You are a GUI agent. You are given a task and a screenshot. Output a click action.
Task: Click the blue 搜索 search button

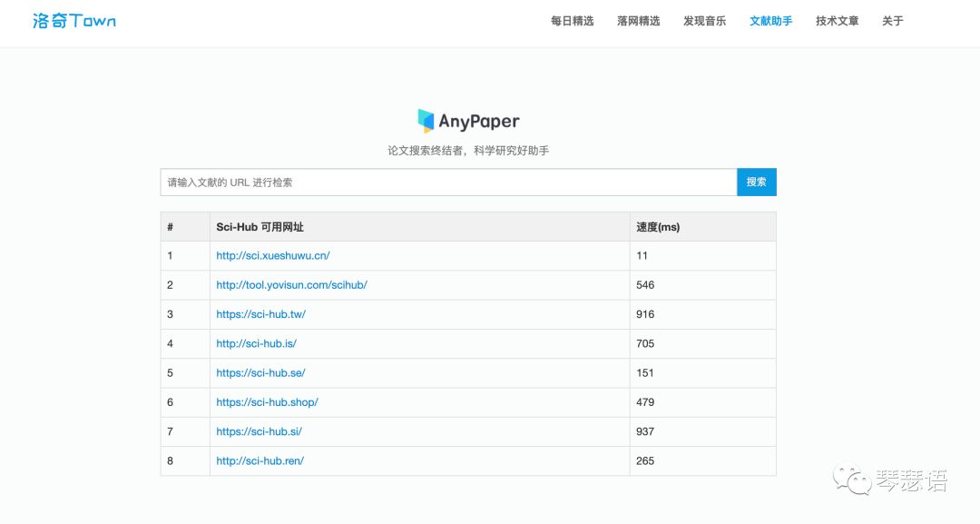(756, 182)
